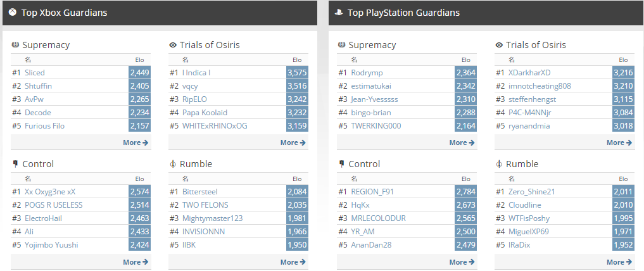The image size is (644, 271).
Task: Click Xbox Rumble mode icon
Action: (x=173, y=164)
